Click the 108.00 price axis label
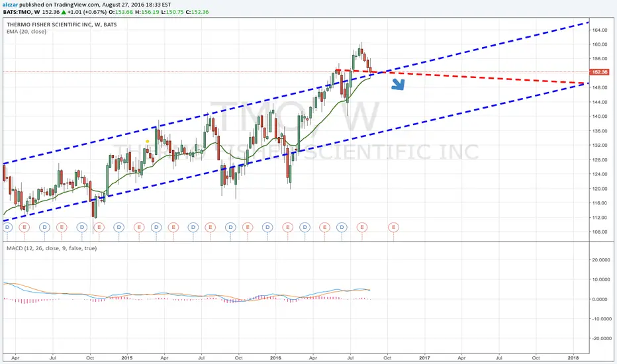 600,232
